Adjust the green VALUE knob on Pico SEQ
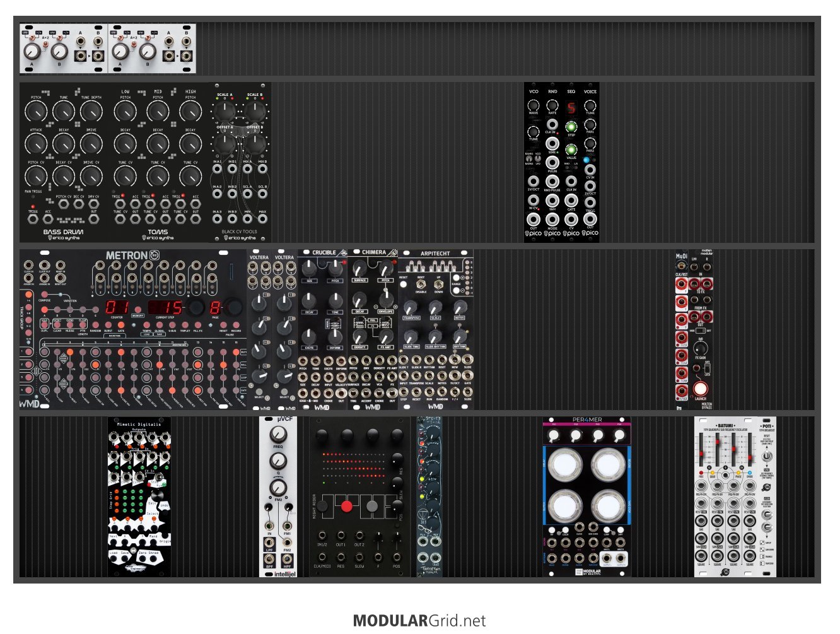Viewport: 840px width, 634px height. click(571, 150)
